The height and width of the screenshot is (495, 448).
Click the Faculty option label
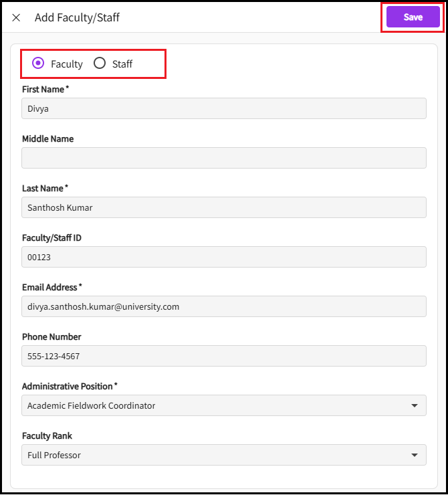[67, 64]
